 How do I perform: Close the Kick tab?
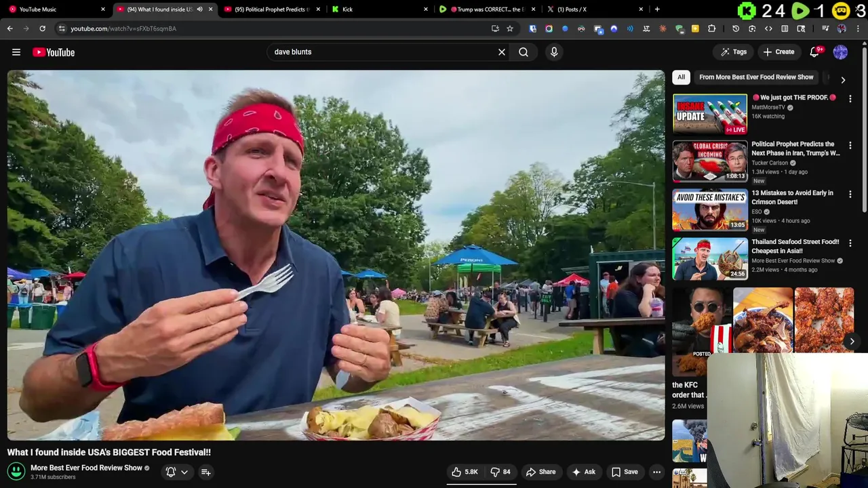426,9
